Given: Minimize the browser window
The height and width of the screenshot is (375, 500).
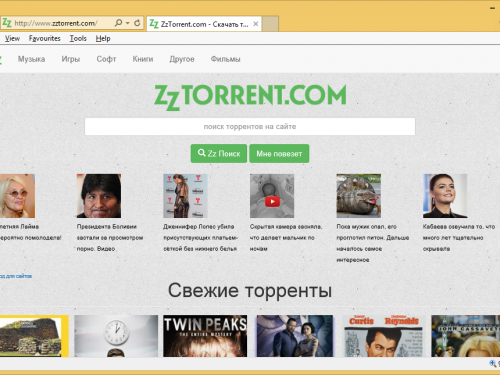Looking at the screenshot, I should (x=492, y=8).
